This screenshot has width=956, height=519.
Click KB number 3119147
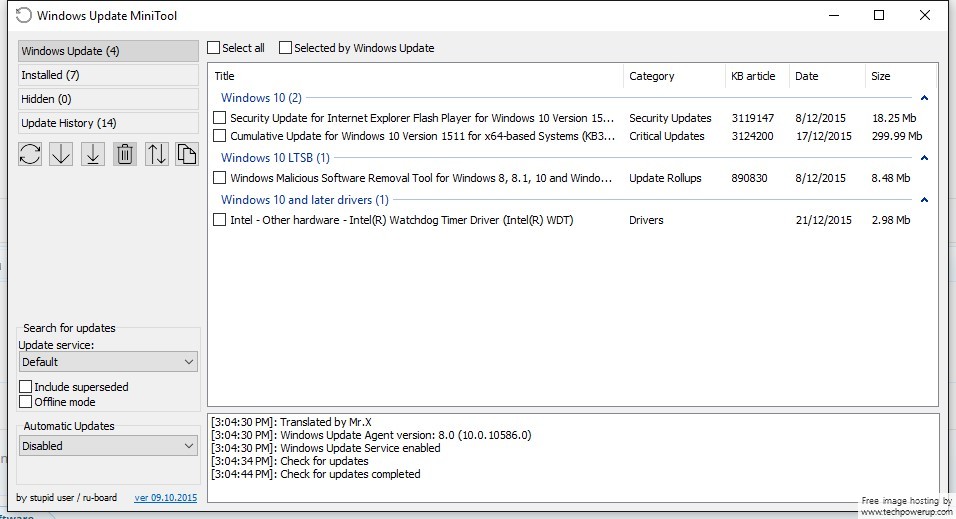click(752, 118)
